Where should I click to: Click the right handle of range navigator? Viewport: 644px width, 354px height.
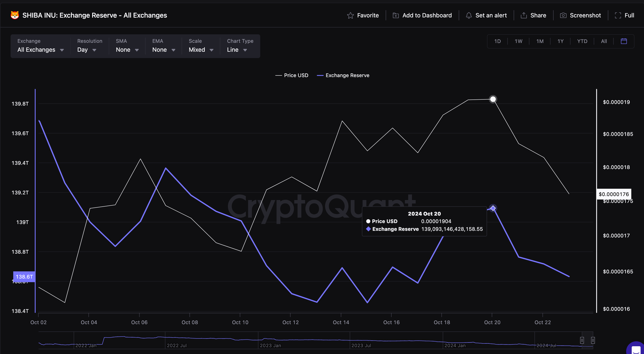[x=593, y=340]
